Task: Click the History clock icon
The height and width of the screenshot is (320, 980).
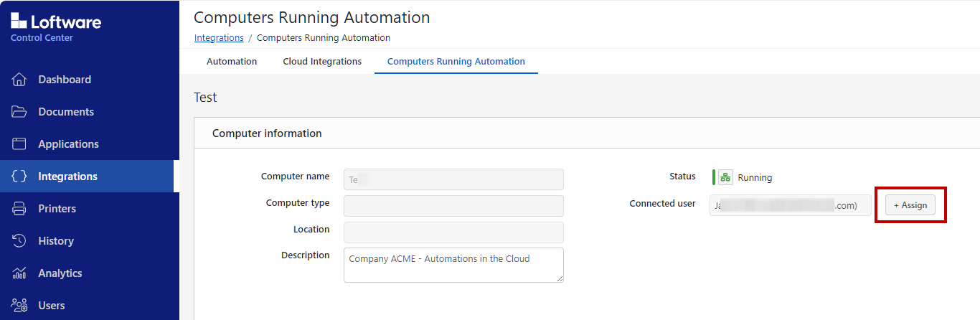Action: click(19, 241)
